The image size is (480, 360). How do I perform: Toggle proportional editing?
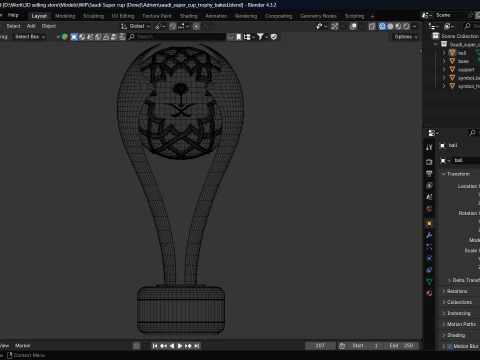click(196, 26)
